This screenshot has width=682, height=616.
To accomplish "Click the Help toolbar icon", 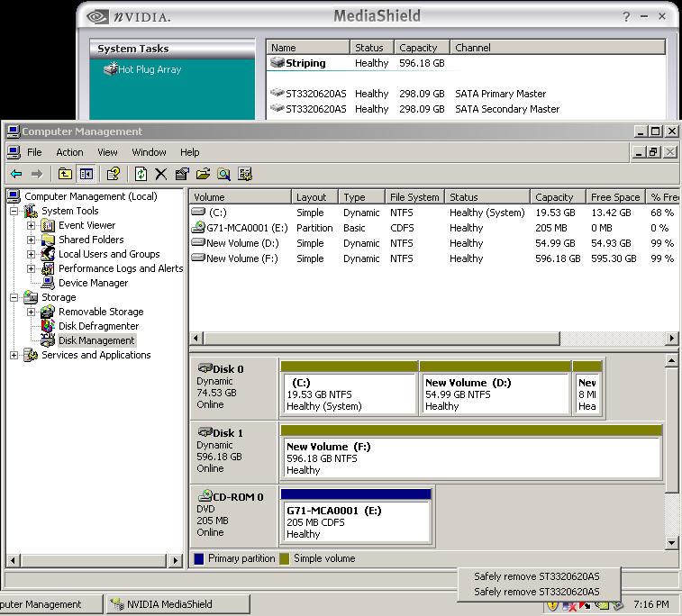I will (114, 175).
